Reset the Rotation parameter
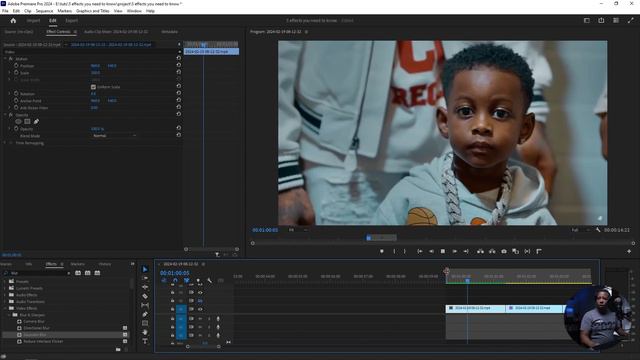Viewport: 640px width, 360px height. 178,93
